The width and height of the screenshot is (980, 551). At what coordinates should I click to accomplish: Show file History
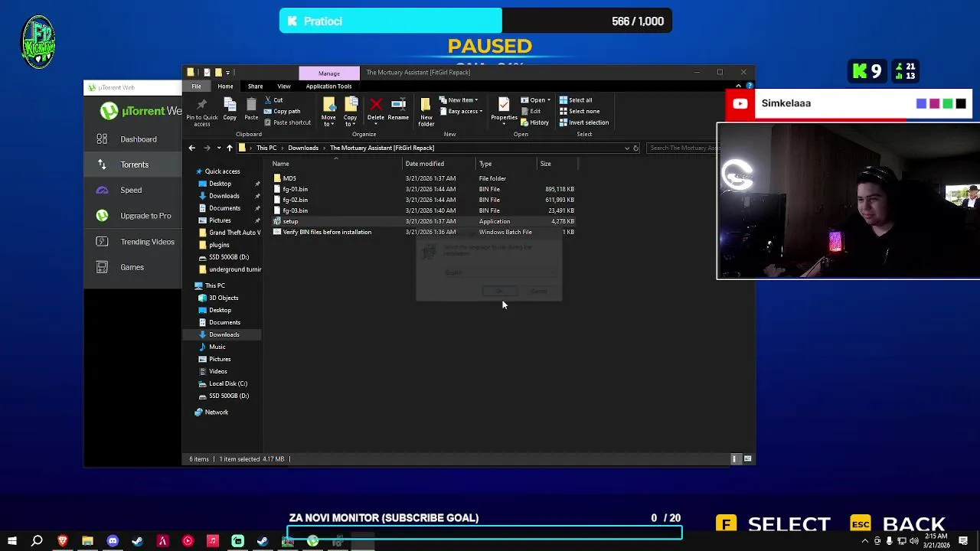(534, 122)
